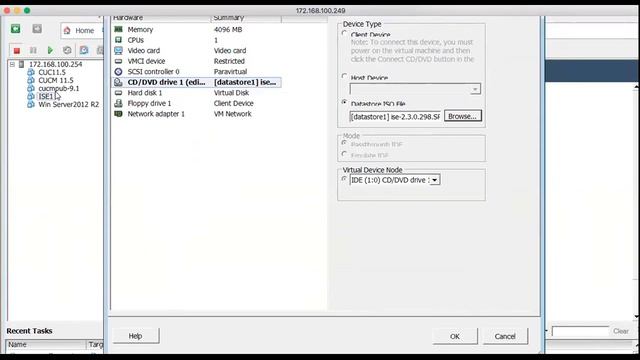The height and width of the screenshot is (360, 640).
Task: Suspend the VM with the pause icon
Action: [33, 51]
